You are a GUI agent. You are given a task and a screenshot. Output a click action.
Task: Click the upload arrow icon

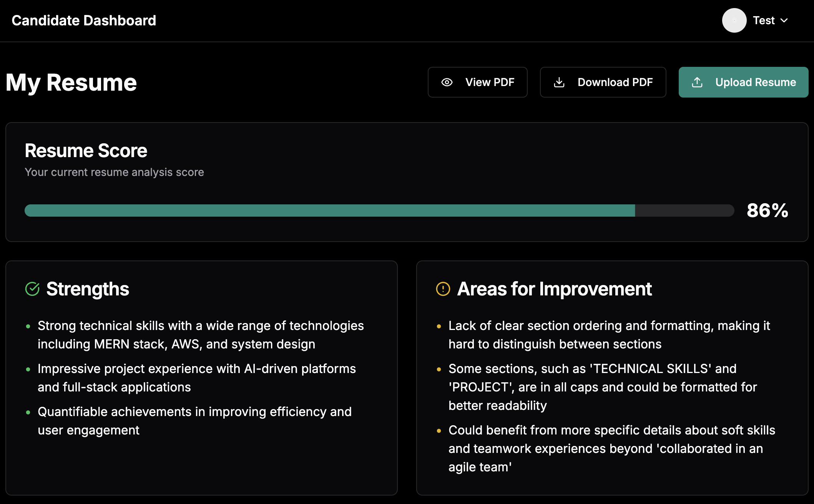[697, 82]
